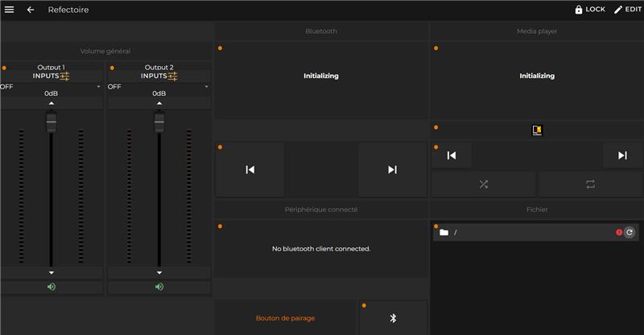Open the hamburger menu

(x=9, y=10)
